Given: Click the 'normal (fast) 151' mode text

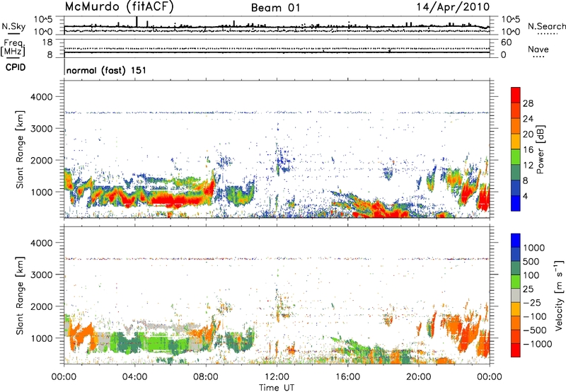Looking at the screenshot, I should pos(107,70).
